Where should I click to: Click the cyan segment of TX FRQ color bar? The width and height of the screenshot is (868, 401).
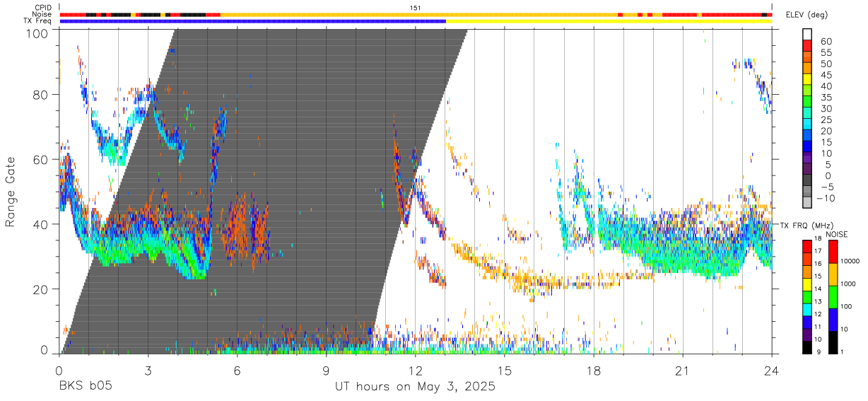pos(807,308)
